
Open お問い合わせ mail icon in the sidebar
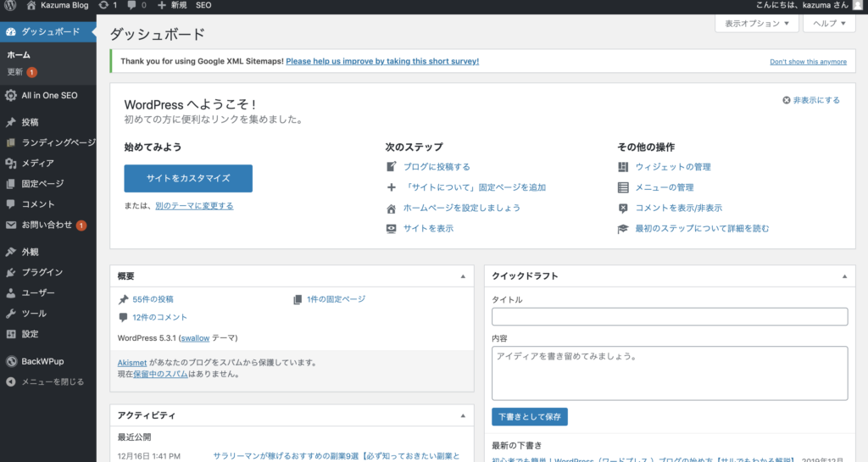[x=10, y=225]
